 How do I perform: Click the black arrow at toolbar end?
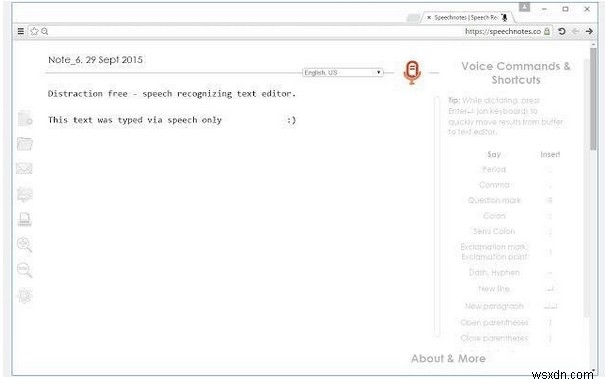[x=589, y=31]
